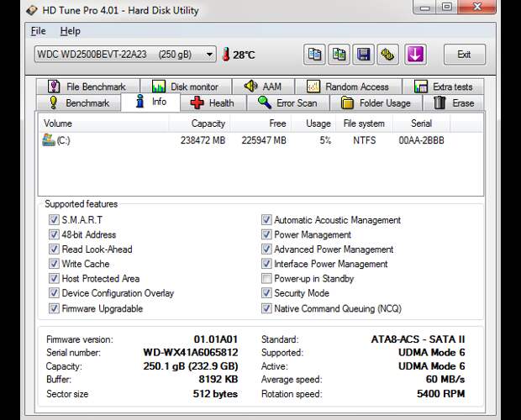Image resolution: width=521 pixels, height=420 pixels.
Task: Open options via the tools icon
Action: (387, 54)
